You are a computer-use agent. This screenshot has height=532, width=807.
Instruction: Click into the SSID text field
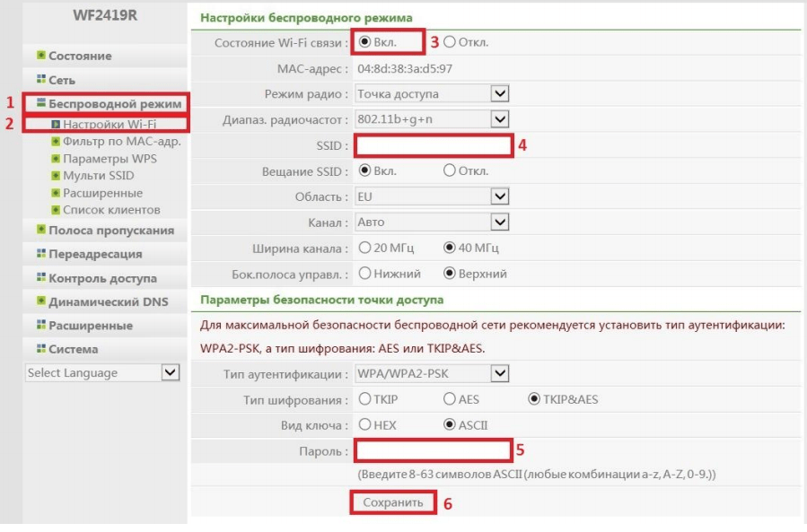point(434,145)
